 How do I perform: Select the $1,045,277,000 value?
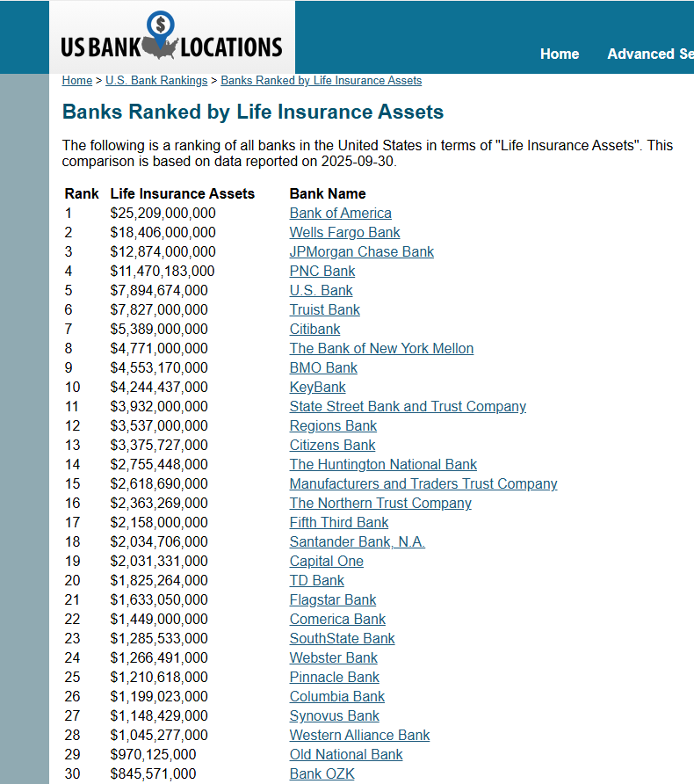159,735
